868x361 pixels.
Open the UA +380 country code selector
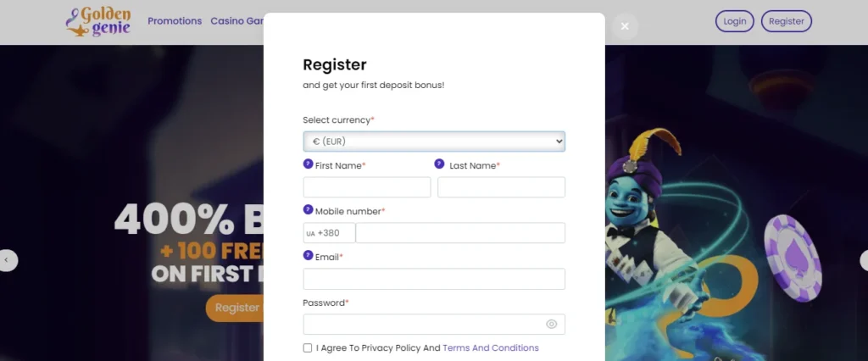tap(329, 233)
